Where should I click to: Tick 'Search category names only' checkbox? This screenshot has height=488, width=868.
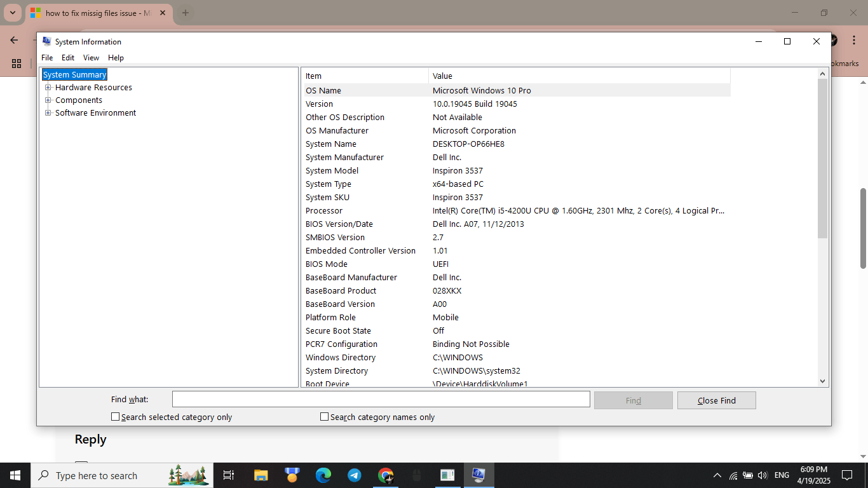pos(324,417)
